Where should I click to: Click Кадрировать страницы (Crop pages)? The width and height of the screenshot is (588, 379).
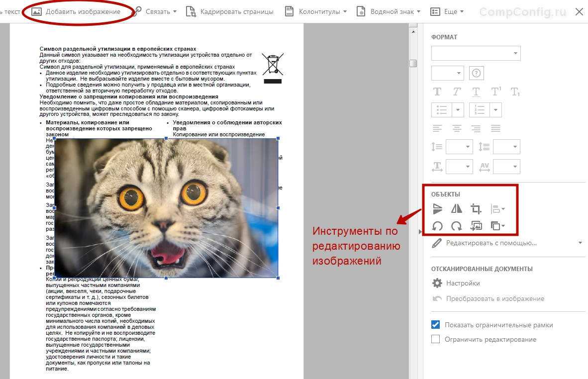pyautogui.click(x=230, y=11)
